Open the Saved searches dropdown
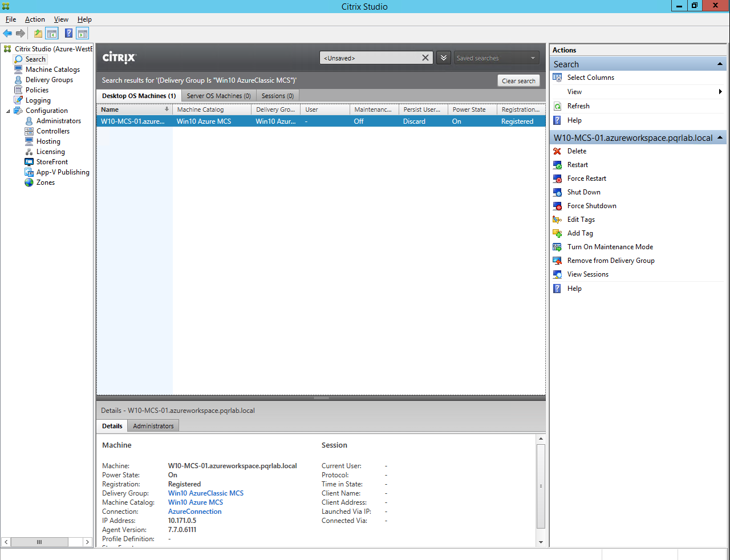The width and height of the screenshot is (730, 560). (496, 58)
